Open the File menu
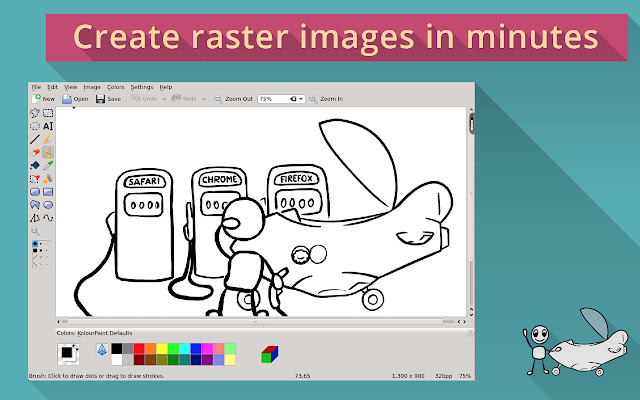This screenshot has height=400, width=640. [x=36, y=87]
